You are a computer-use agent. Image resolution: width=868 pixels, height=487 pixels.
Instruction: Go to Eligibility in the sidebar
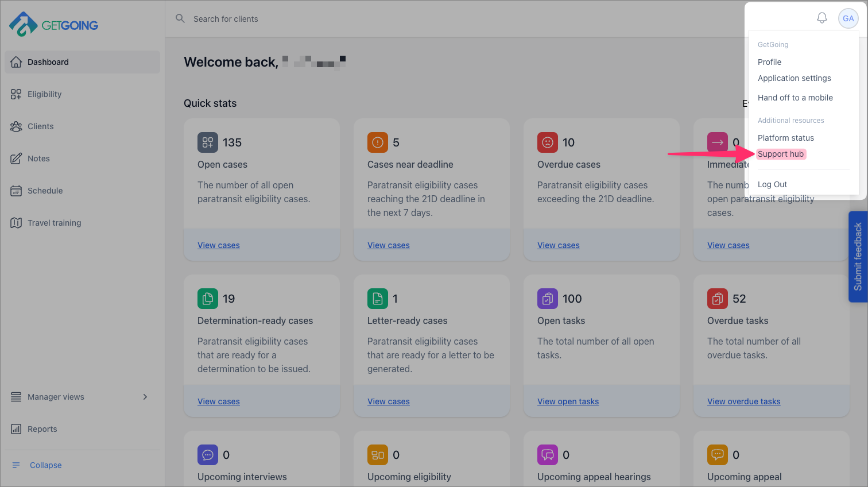point(44,94)
